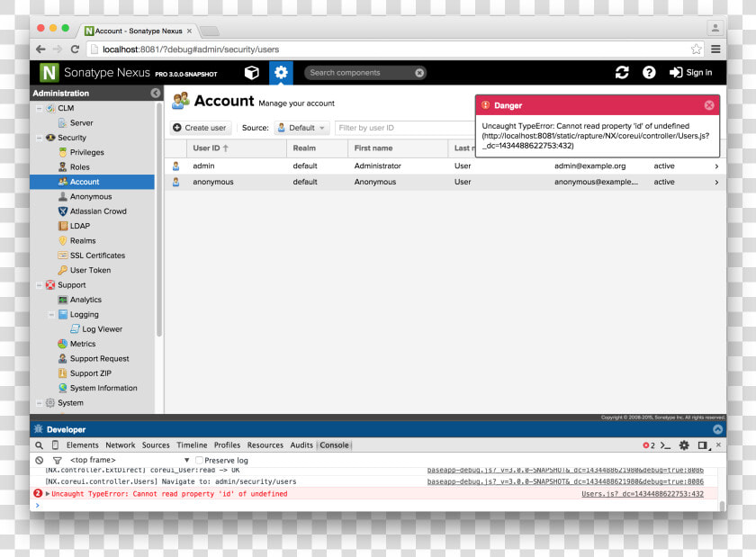Close the Danger error notification
The width and height of the screenshot is (756, 557).
click(x=709, y=105)
